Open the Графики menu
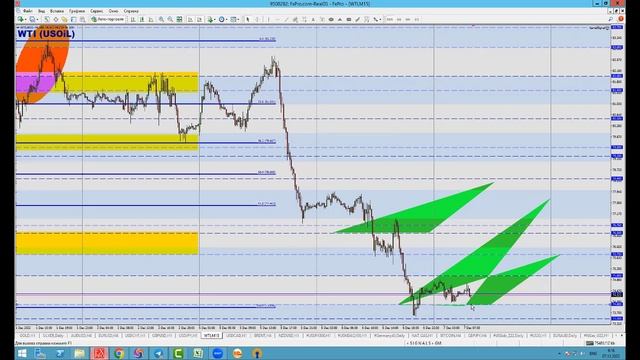 [x=77, y=11]
